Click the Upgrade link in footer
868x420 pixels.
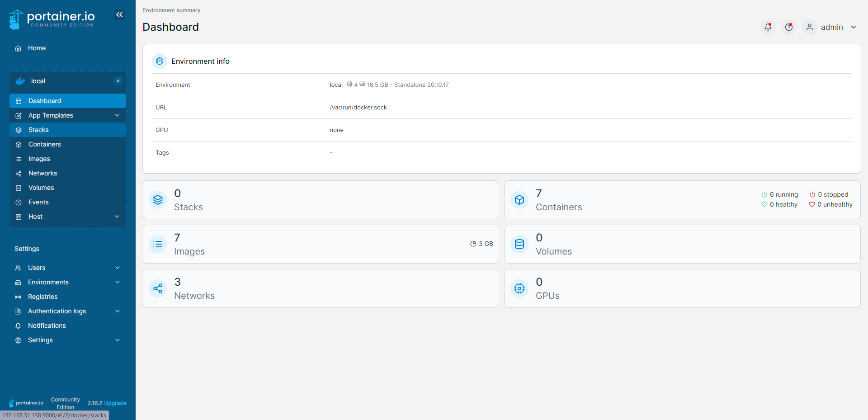[115, 403]
